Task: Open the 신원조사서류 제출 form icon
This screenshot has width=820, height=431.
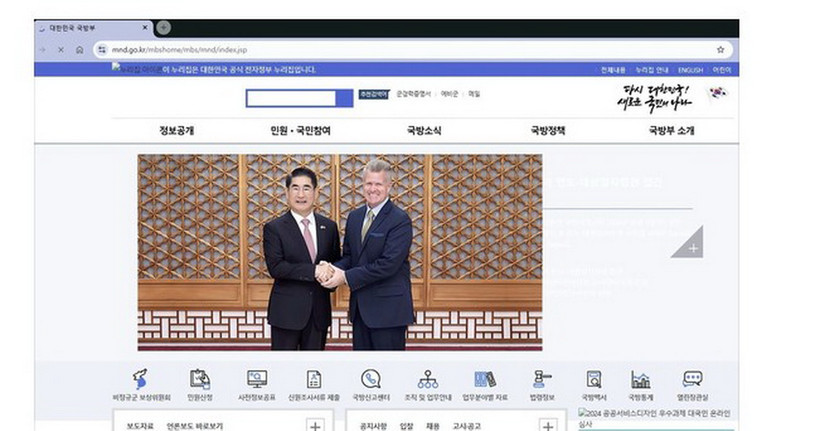Action: [x=314, y=379]
